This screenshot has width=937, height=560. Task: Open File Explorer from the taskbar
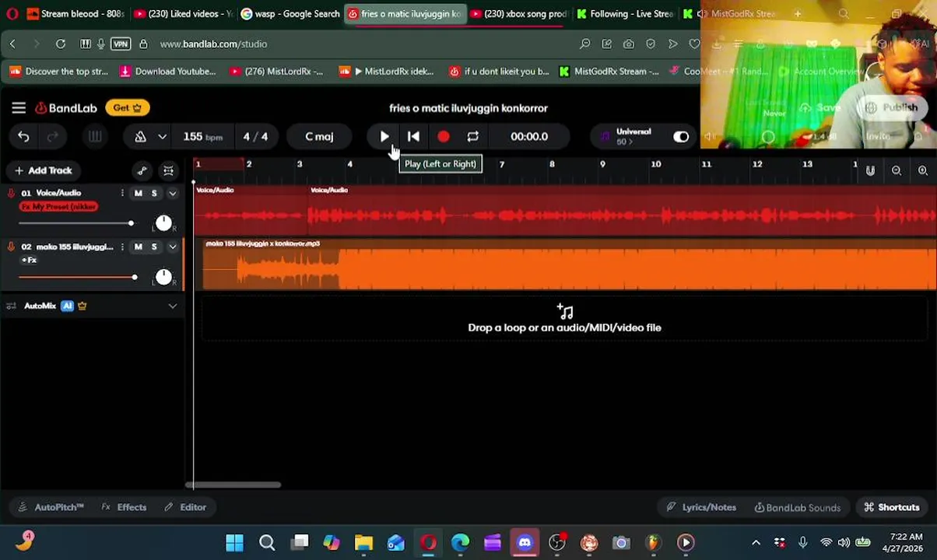363,542
